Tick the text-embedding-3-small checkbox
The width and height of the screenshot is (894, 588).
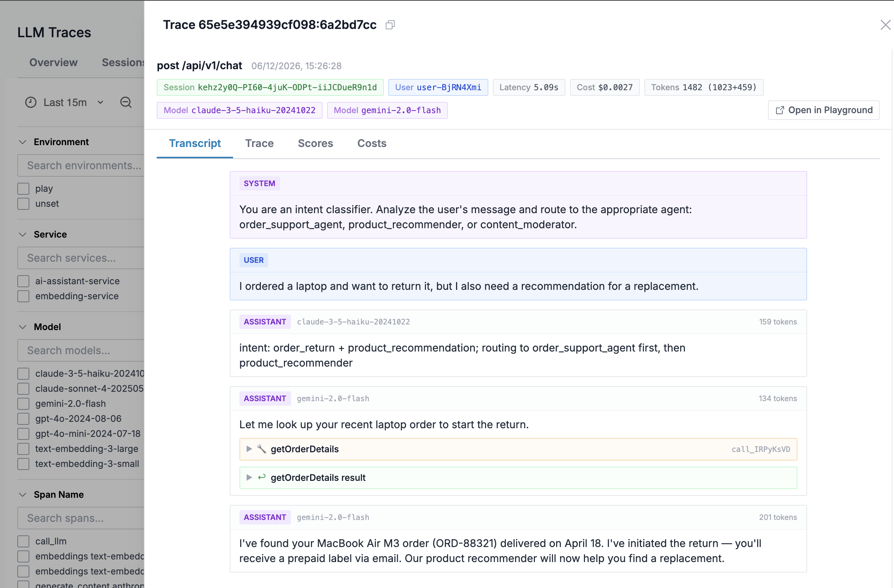coord(23,464)
